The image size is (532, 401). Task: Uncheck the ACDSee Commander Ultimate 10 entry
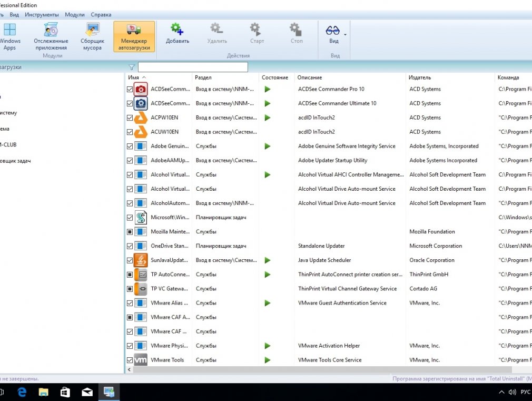[130, 104]
